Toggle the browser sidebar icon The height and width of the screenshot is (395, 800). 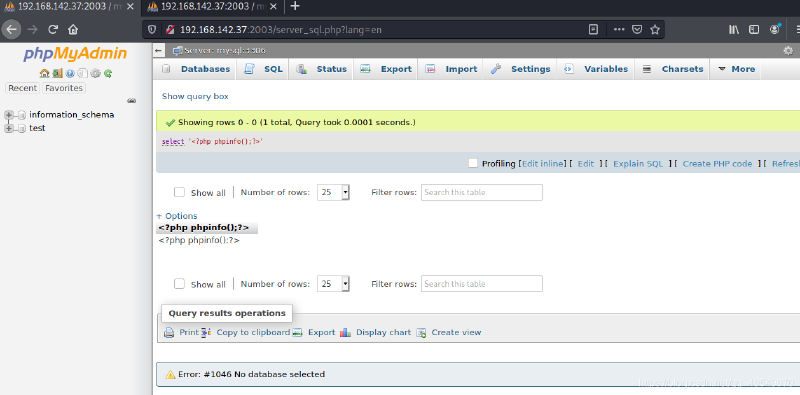click(x=754, y=30)
